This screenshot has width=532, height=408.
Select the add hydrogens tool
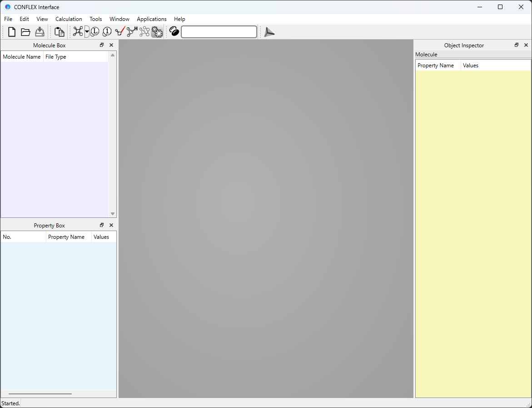pyautogui.click(x=131, y=31)
